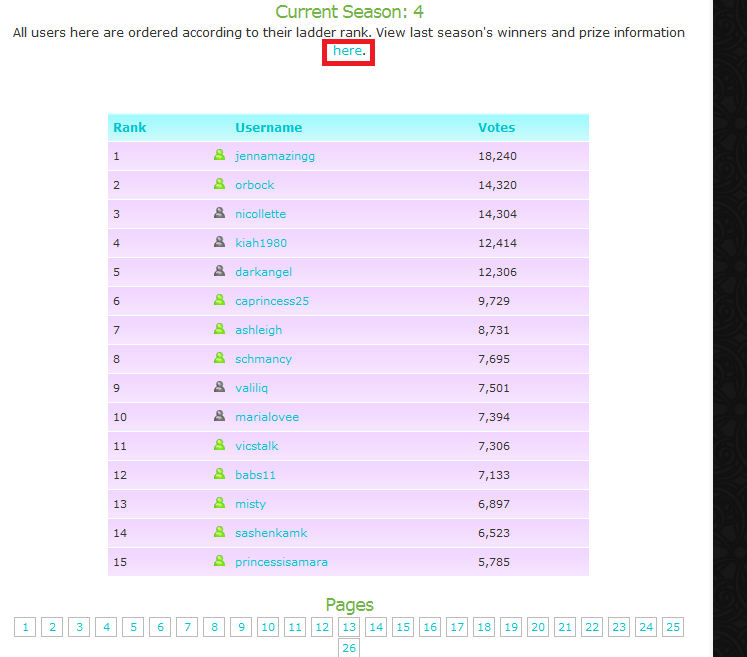Go to ladder page 2

click(x=52, y=627)
